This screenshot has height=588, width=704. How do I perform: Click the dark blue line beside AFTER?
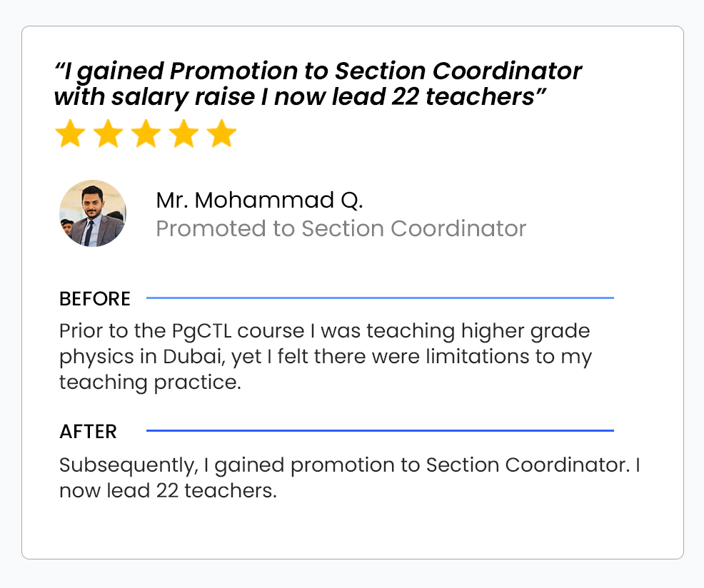[380, 431]
